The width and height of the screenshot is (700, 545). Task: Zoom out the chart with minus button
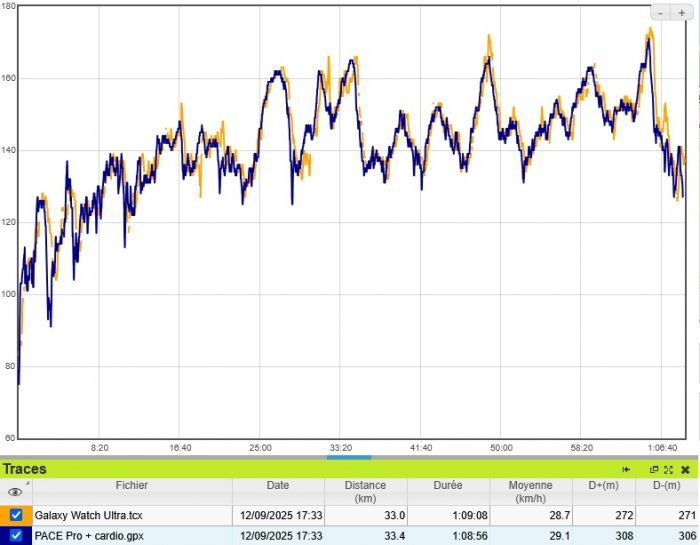pyautogui.click(x=662, y=13)
